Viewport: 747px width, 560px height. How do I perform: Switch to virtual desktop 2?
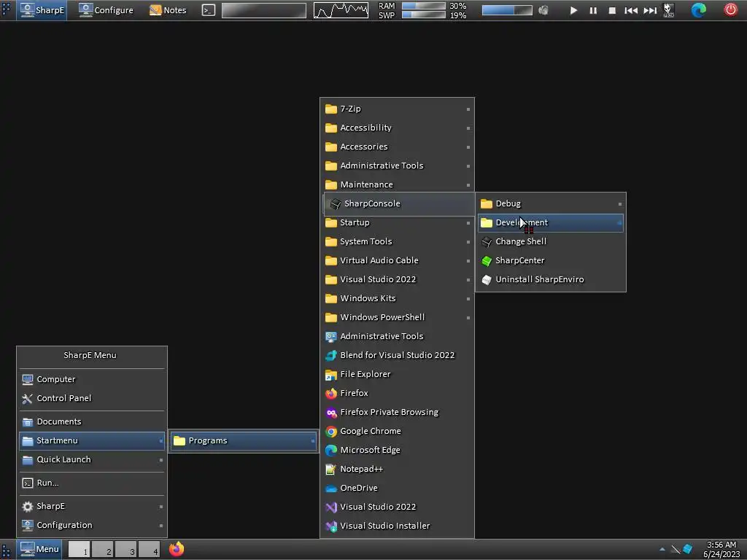102,550
